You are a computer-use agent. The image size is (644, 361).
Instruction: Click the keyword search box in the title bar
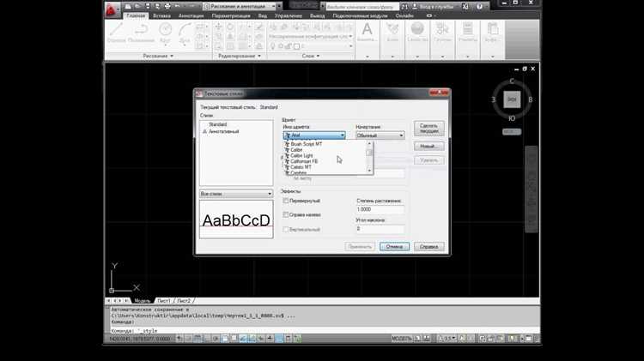pos(361,7)
